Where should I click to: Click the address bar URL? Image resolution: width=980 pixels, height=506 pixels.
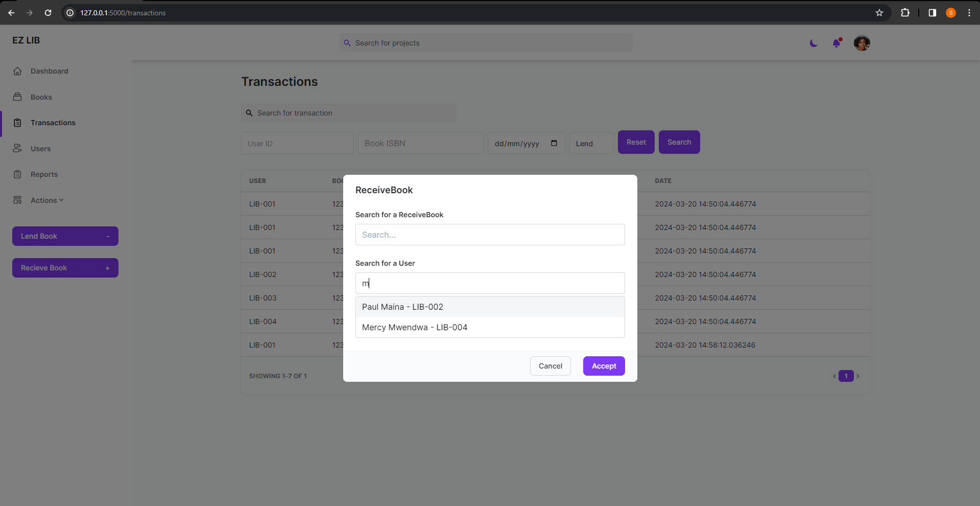tap(123, 13)
